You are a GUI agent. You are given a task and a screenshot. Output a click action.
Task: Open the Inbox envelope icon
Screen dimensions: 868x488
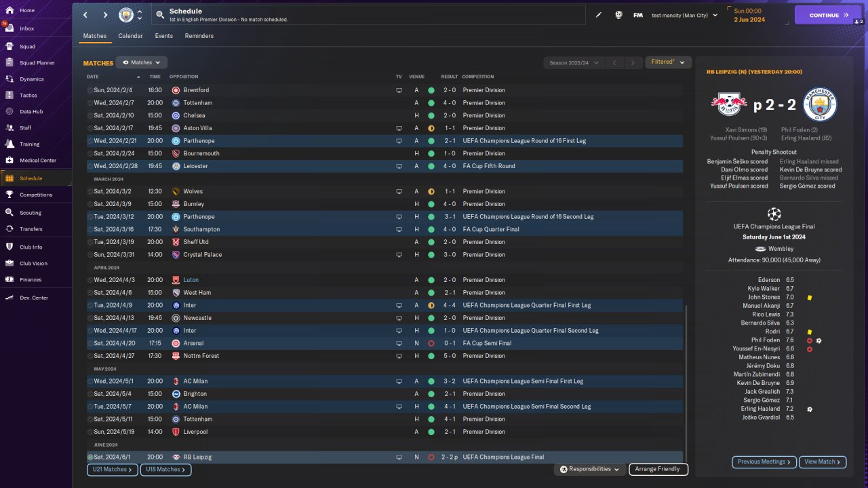pos(10,28)
